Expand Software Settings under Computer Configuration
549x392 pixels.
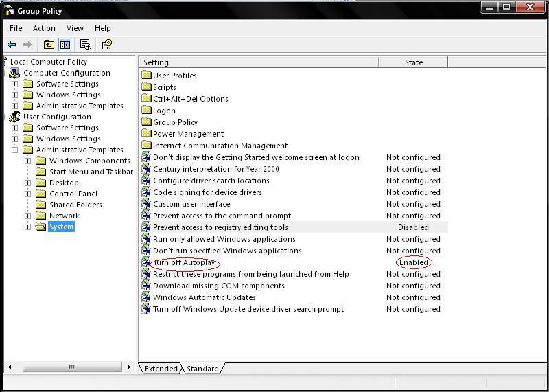tap(14, 84)
